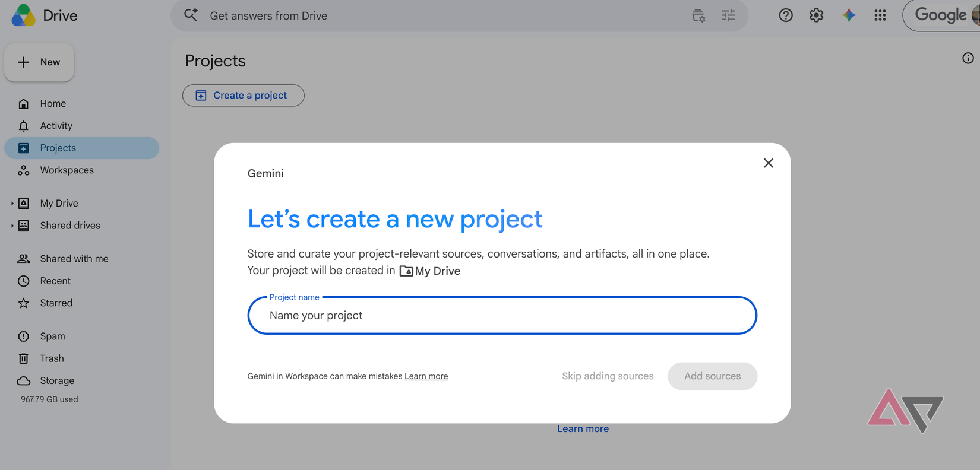This screenshot has height=470, width=980.
Task: Click the Trash bin icon
Action: point(24,358)
